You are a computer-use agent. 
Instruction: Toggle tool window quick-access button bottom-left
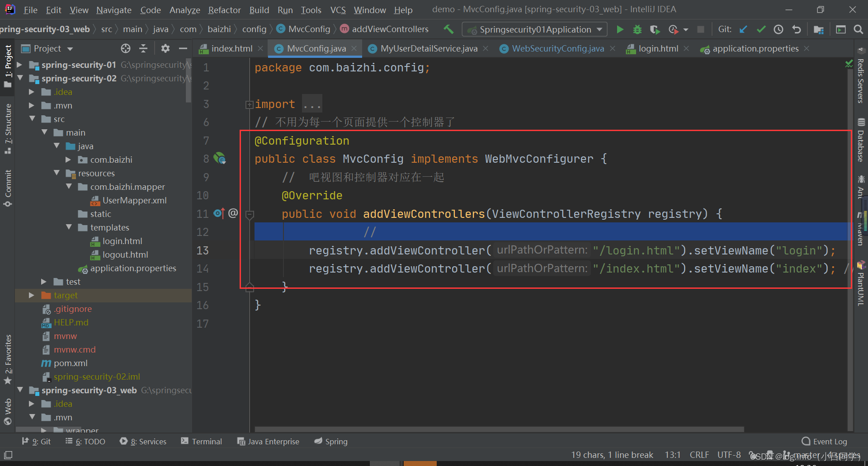click(x=8, y=455)
